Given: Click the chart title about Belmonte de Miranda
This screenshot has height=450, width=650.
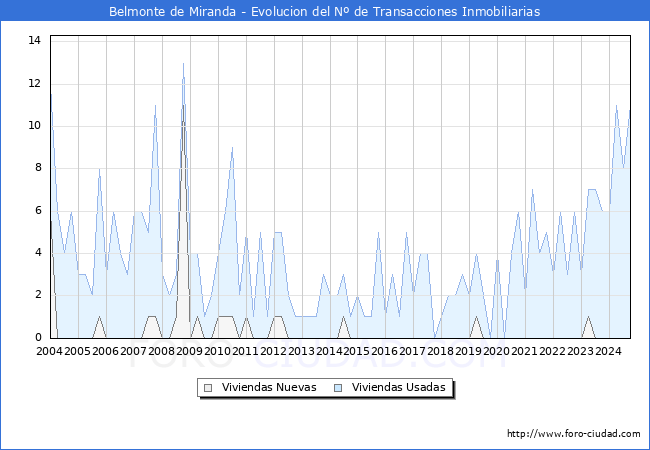Looking at the screenshot, I should tap(325, 11).
